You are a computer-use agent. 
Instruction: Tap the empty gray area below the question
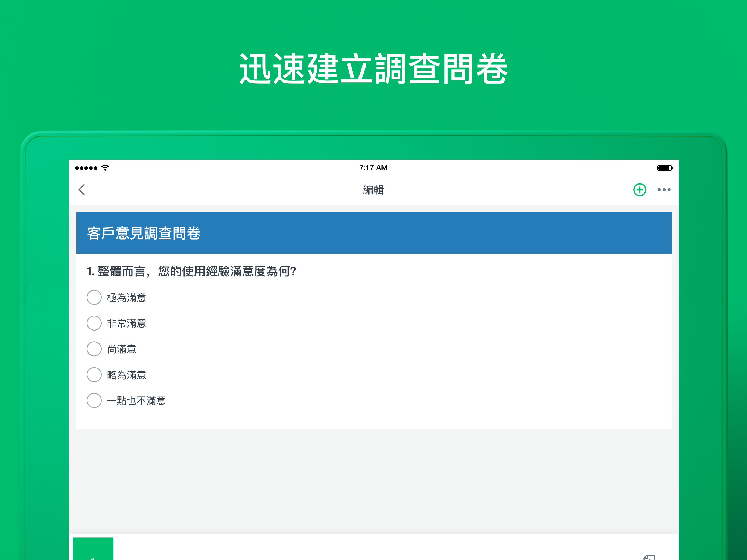click(373, 481)
